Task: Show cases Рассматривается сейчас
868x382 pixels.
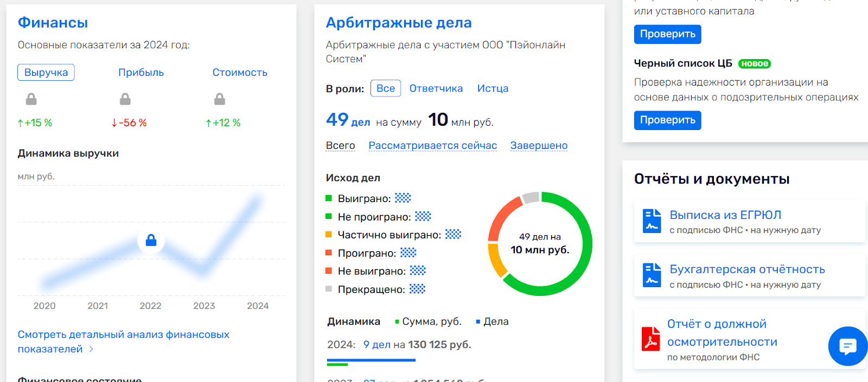Action: [x=432, y=146]
